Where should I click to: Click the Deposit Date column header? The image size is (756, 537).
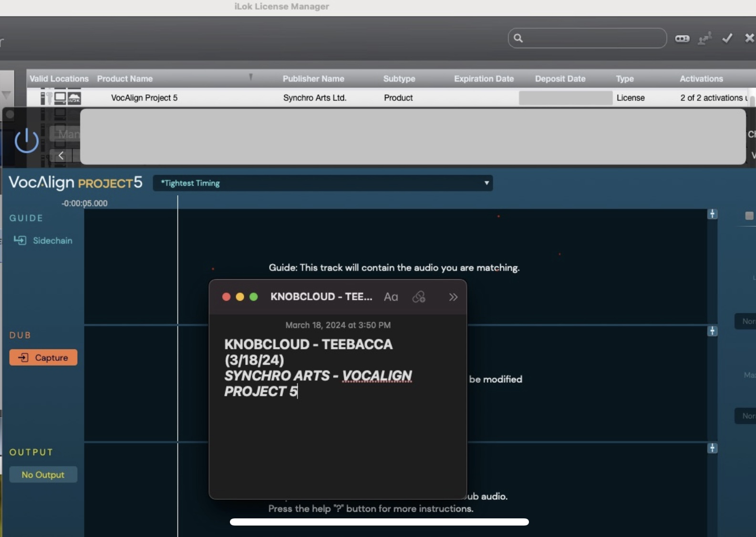click(x=560, y=79)
